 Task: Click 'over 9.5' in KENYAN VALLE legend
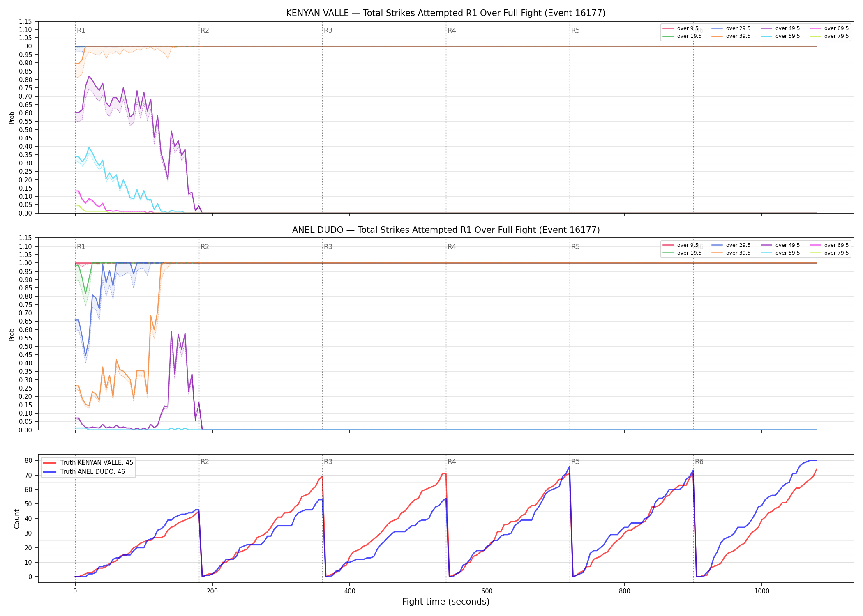point(688,28)
